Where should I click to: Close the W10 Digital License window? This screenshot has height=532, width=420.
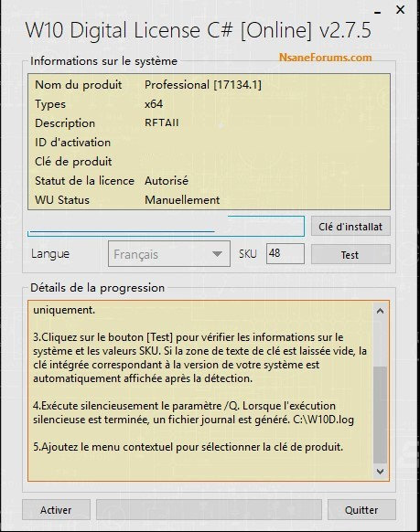[x=400, y=10]
